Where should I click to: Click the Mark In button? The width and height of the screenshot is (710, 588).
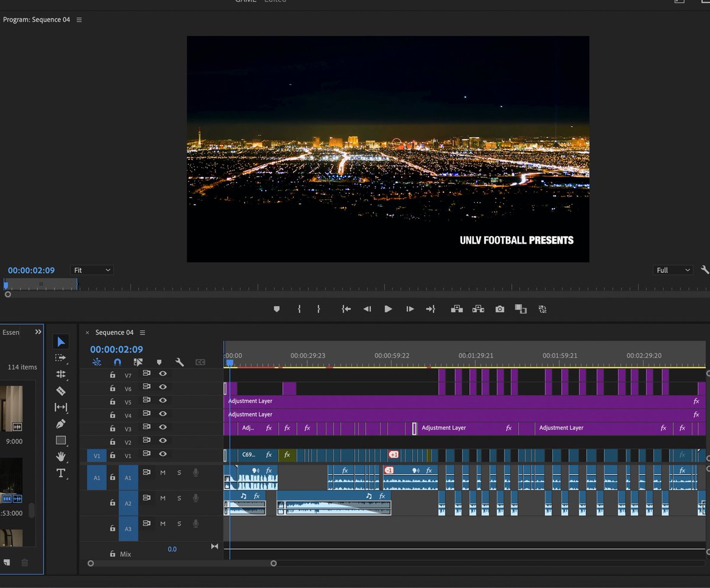[x=299, y=309]
